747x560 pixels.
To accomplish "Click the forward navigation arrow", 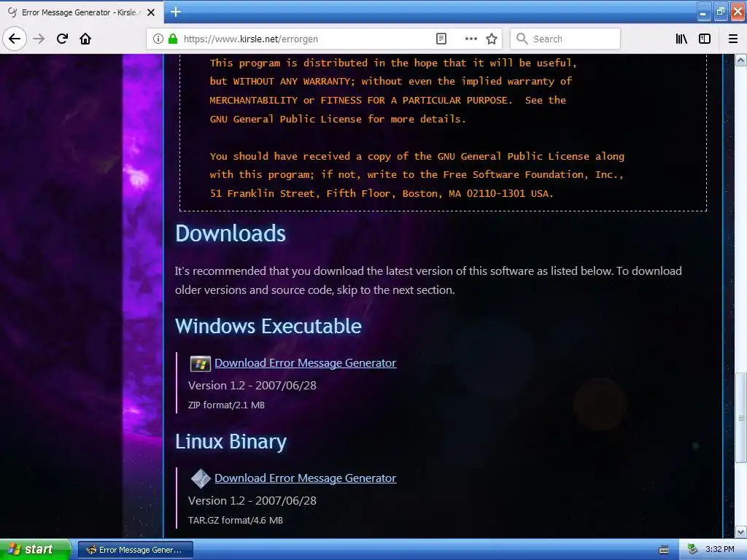I will [x=39, y=39].
